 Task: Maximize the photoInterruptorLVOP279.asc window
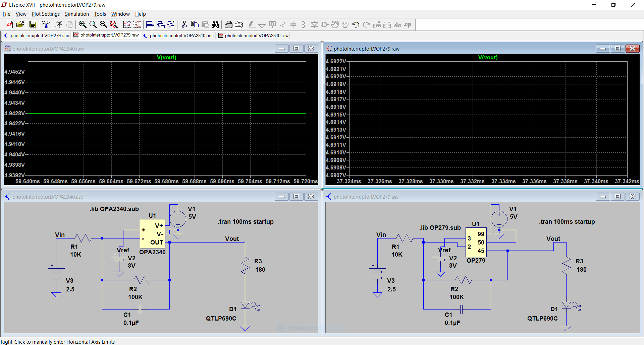[x=618, y=197]
